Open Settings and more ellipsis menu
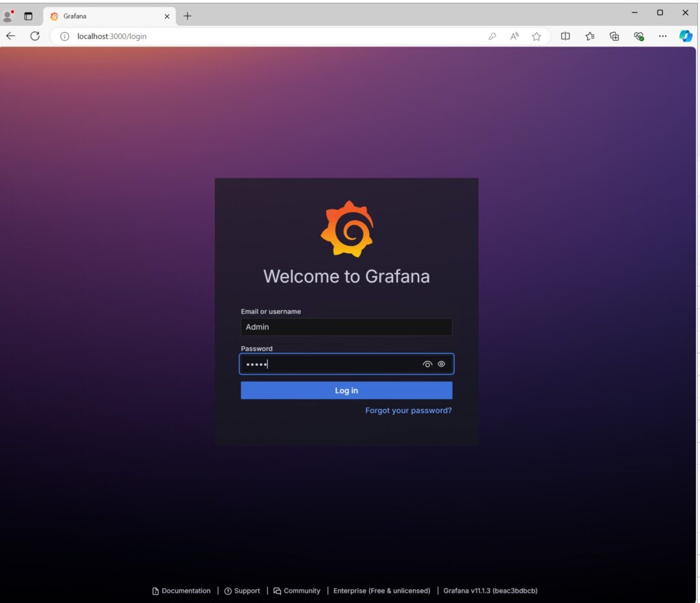 [x=662, y=36]
